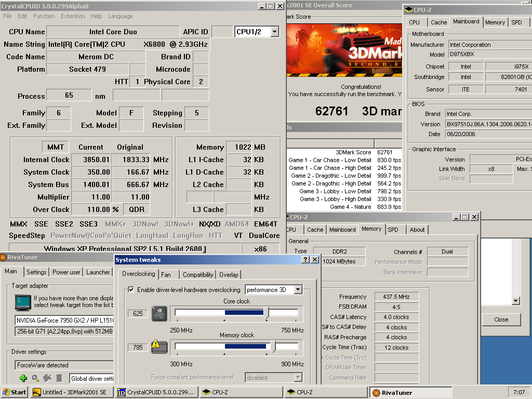Click the Multiplier current value 11.00
The height and width of the screenshot is (399, 532).
[x=91, y=197]
